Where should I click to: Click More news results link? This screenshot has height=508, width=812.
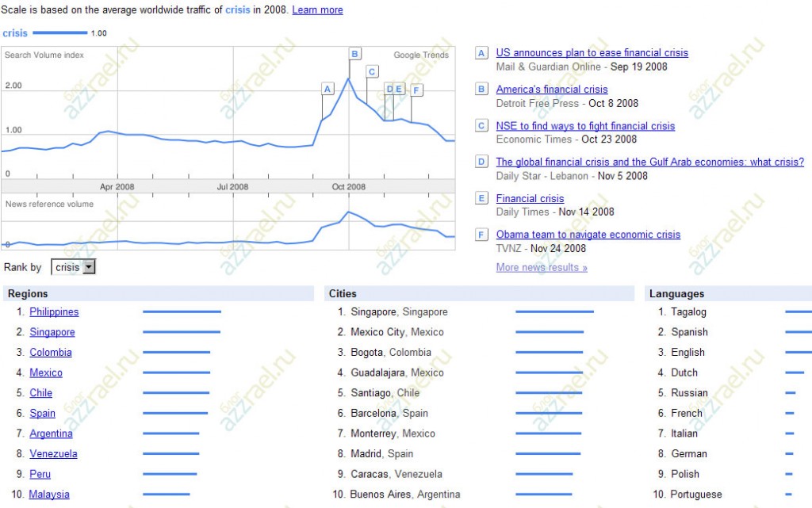point(542,268)
